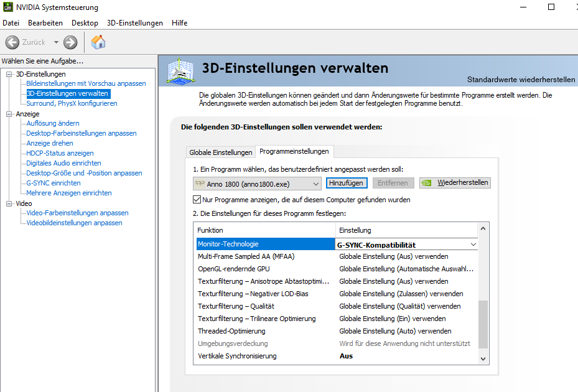
Task: Open Anzeige drehen
Action: click(x=50, y=143)
